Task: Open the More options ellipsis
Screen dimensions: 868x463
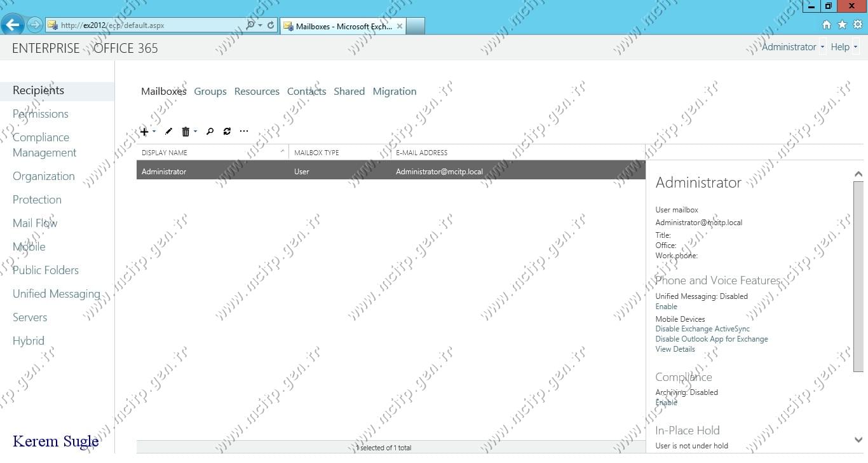Action: [x=244, y=132]
